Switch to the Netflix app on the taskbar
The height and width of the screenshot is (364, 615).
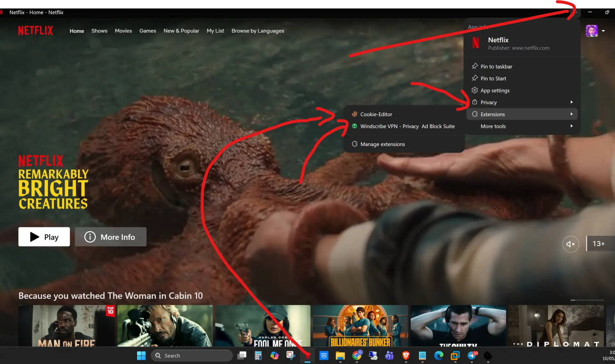click(307, 356)
